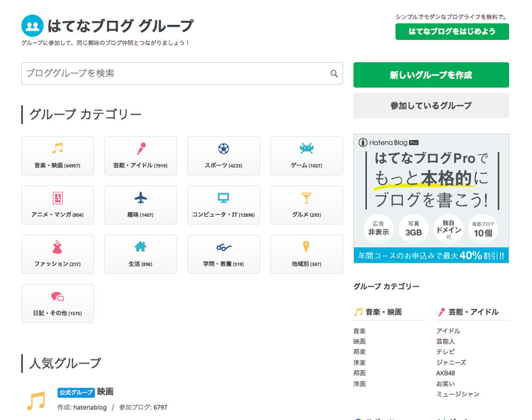Screen dimensions: 532x420
Task: Click the 日記・その他 (1575) label
Action: pyautogui.click(x=57, y=313)
